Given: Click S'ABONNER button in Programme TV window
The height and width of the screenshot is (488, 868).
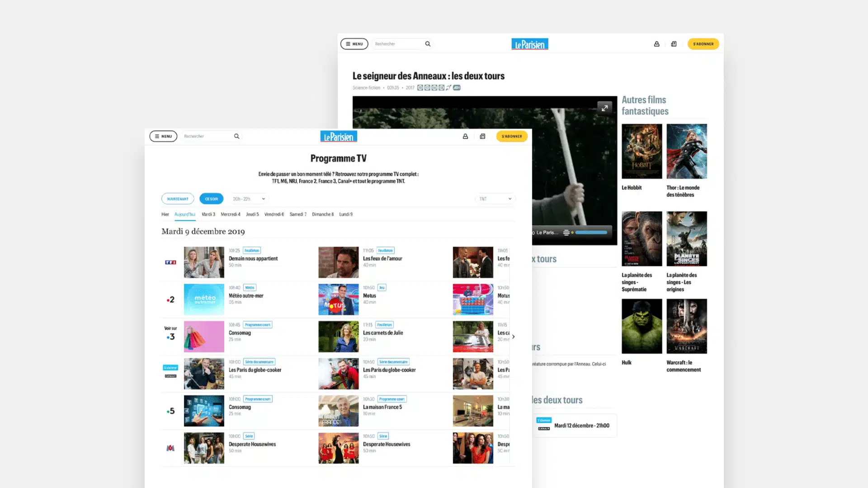Looking at the screenshot, I should [x=512, y=136].
